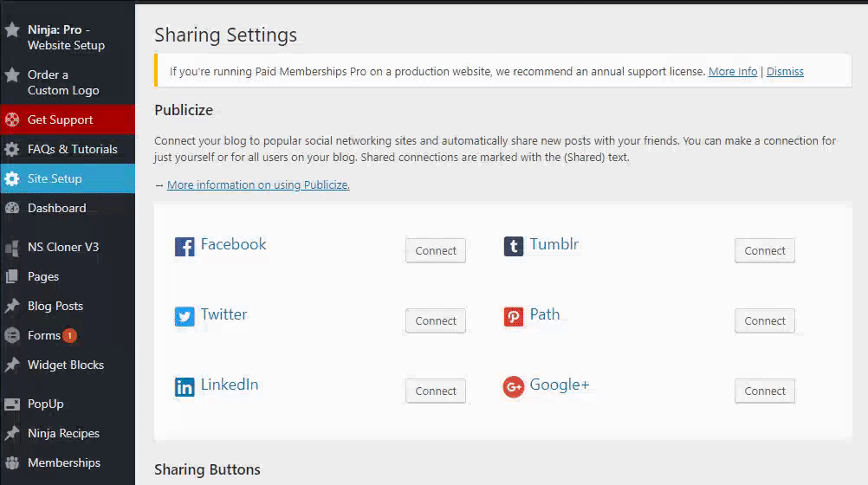Click the Google+ logo icon
Viewport: 868px width, 485px height.
click(513, 387)
